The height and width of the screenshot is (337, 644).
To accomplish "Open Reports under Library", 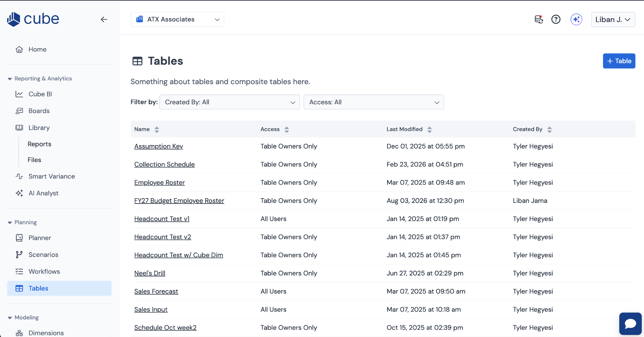I will (x=39, y=144).
